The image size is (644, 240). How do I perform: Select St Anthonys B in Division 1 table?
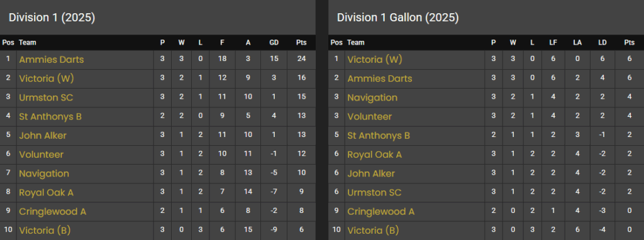pyautogui.click(x=50, y=116)
